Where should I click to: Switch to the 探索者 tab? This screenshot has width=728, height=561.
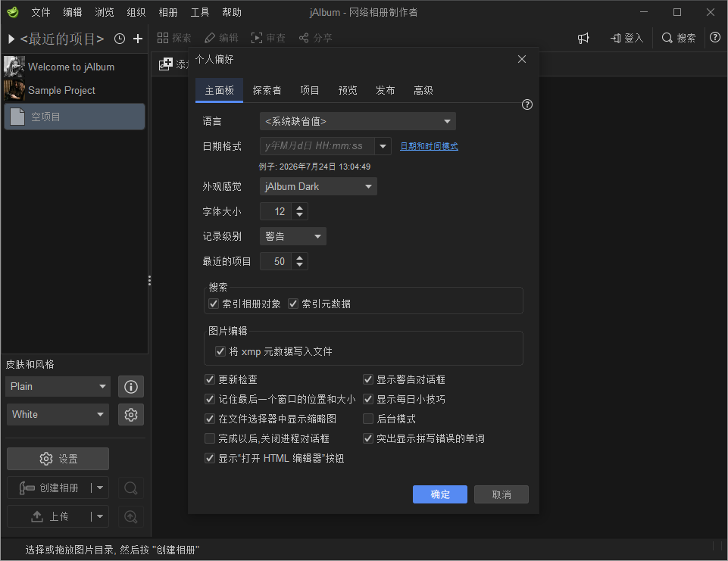point(267,91)
